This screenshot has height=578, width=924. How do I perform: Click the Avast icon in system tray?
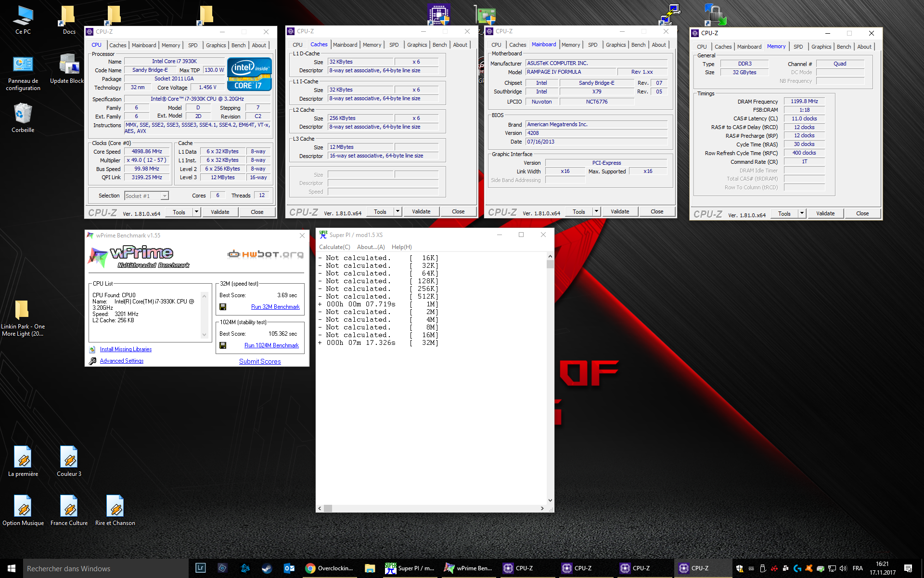click(x=809, y=568)
